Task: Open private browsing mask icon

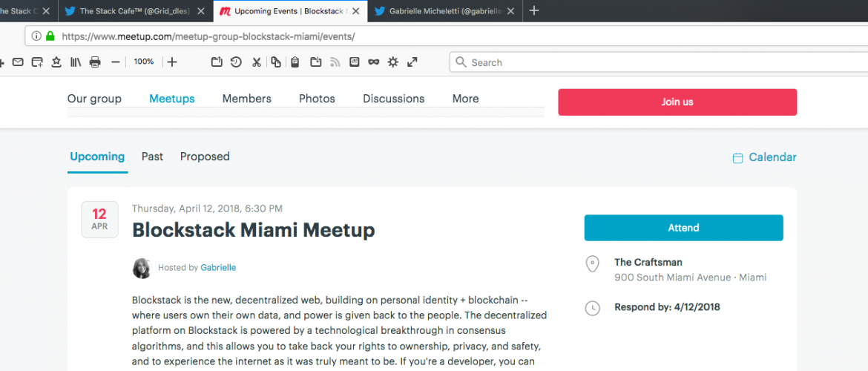Action: pyautogui.click(x=374, y=62)
